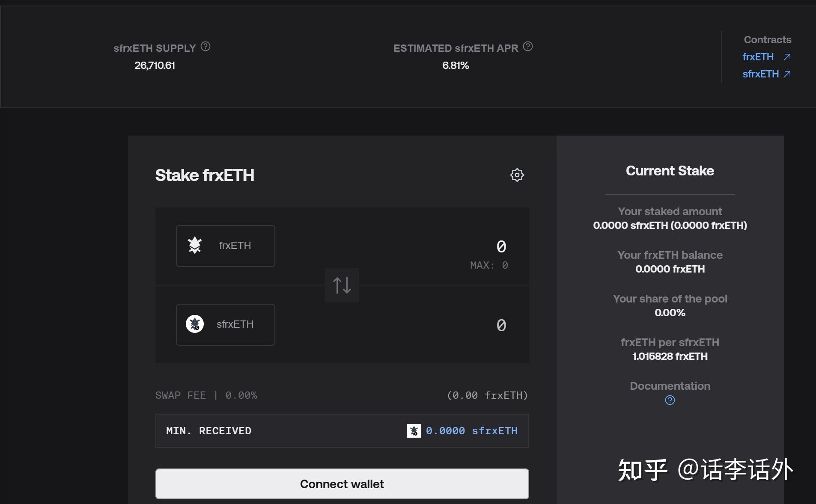
Task: Open the frxETH contract external link arrow
Action: (787, 56)
